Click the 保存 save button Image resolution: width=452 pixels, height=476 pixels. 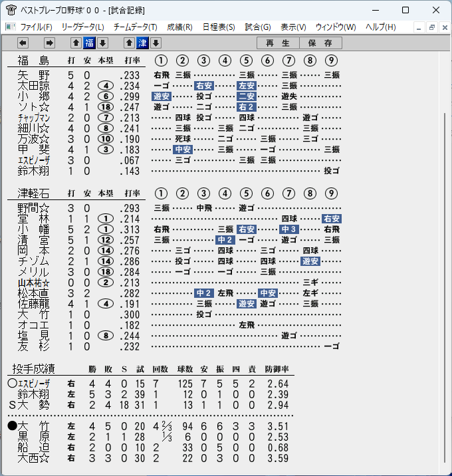coord(321,43)
